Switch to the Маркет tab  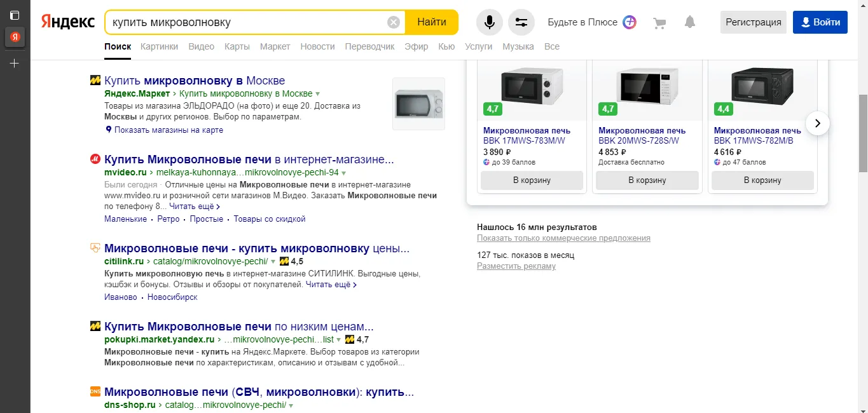click(x=275, y=46)
